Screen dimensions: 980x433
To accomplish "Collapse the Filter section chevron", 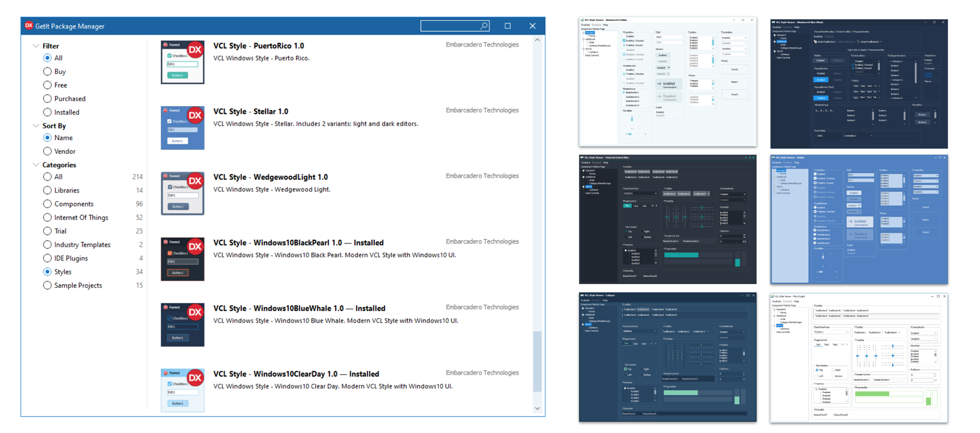I will click(36, 46).
